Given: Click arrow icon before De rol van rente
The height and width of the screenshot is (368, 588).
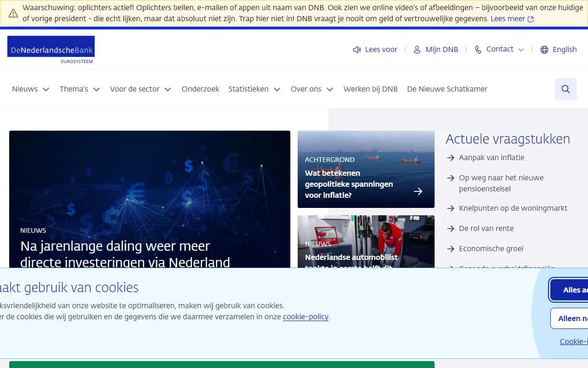Looking at the screenshot, I should pyautogui.click(x=451, y=229).
